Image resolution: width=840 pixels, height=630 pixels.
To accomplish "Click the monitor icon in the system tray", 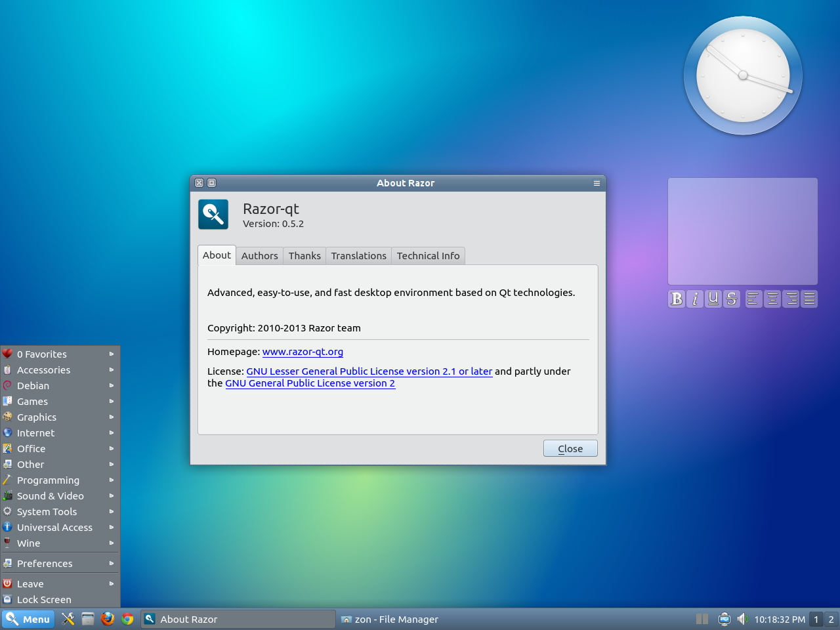I will (x=723, y=619).
